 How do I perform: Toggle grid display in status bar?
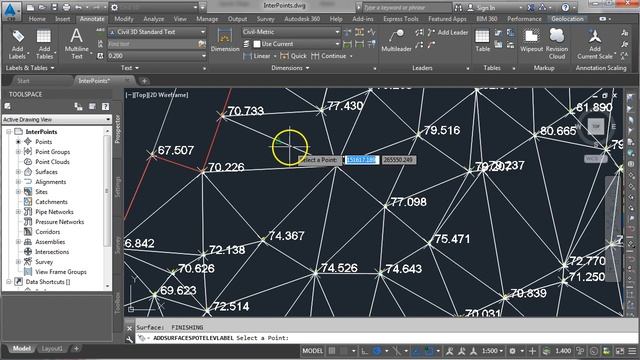pyautogui.click(x=332, y=351)
